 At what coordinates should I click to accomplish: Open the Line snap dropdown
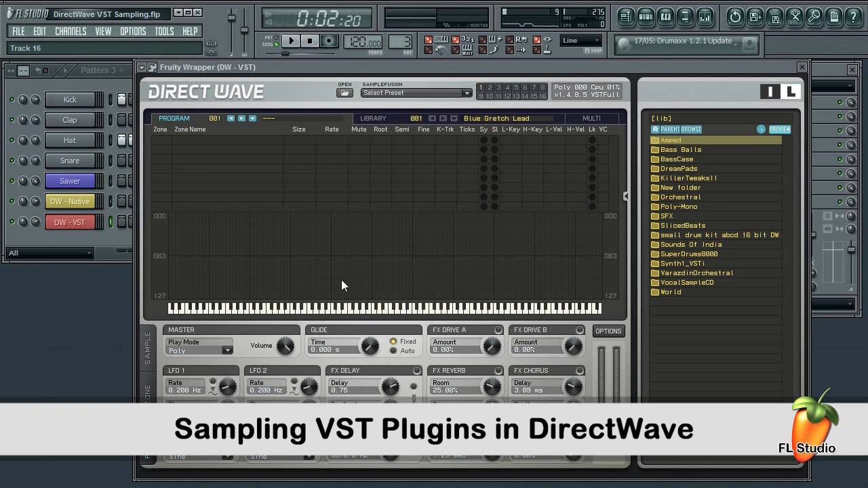[x=581, y=41]
